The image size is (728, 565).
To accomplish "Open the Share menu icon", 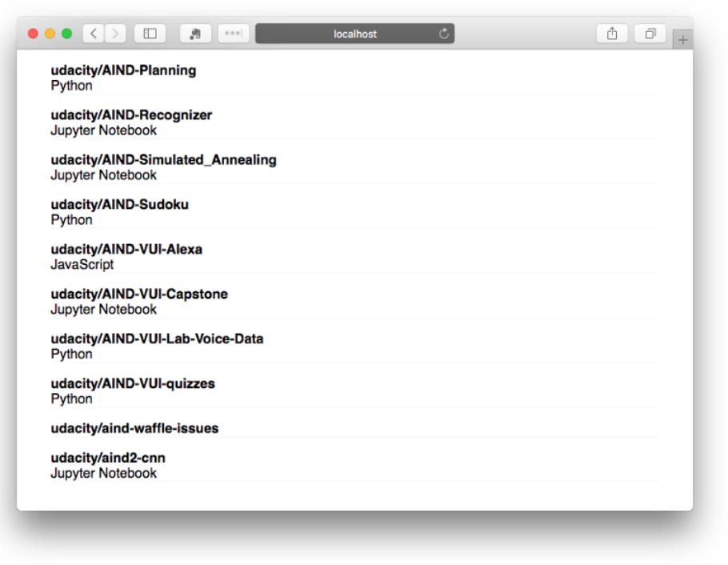I will [612, 34].
